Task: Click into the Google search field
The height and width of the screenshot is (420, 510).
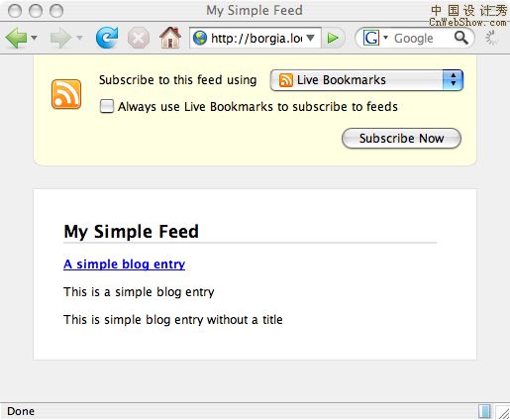Action: tap(423, 39)
